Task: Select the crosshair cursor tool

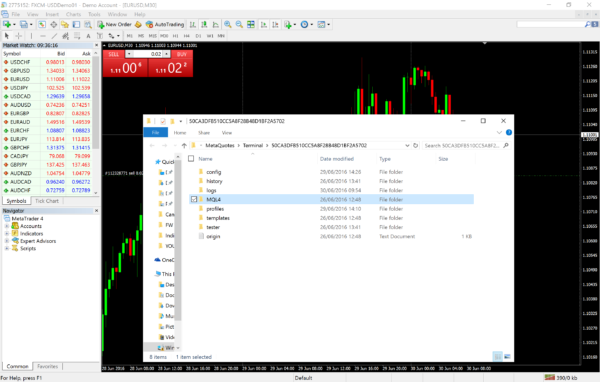Action: 18,36
